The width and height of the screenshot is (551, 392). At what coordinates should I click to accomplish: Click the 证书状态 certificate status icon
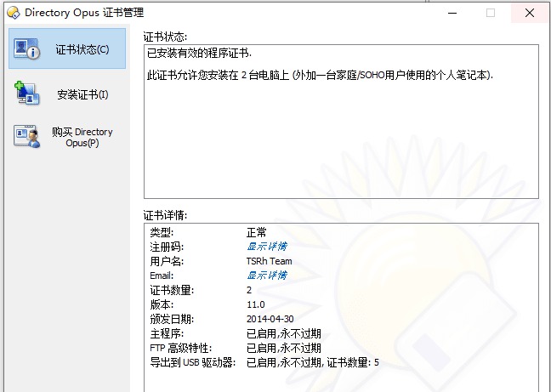[x=27, y=48]
